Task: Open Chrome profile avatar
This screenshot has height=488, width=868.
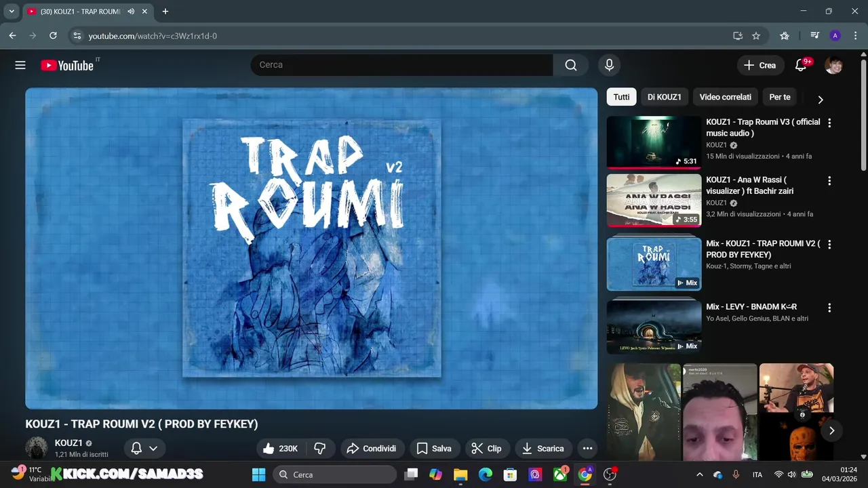Action: coord(835,36)
